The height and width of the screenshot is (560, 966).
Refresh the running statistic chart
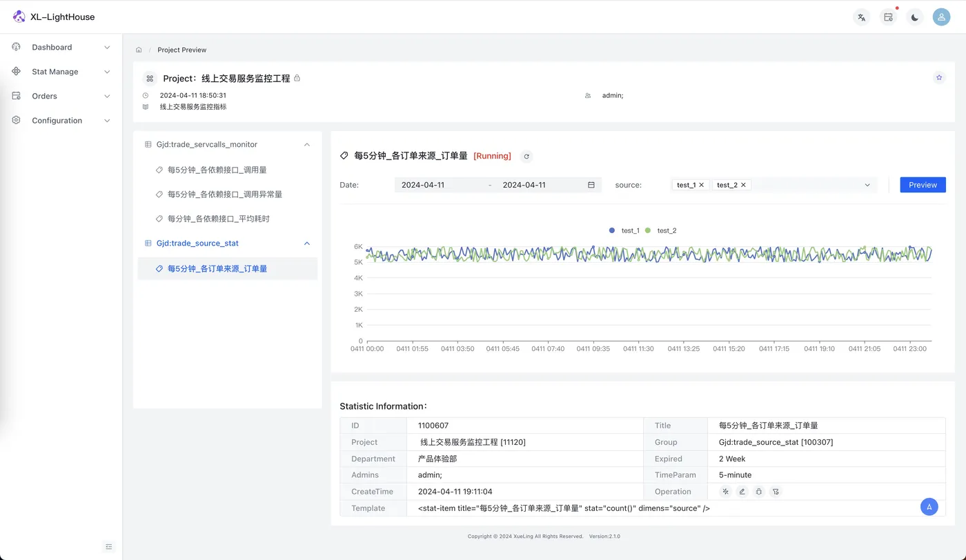526,157
